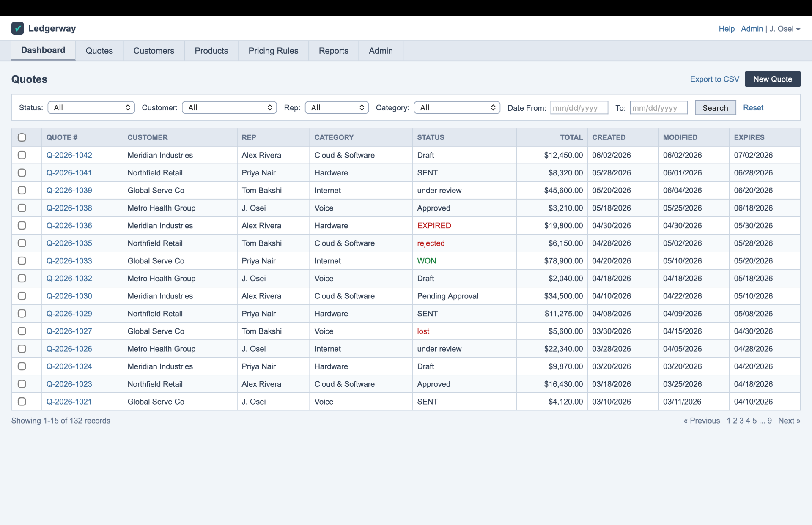Click the Export to CSV link

[x=715, y=79]
